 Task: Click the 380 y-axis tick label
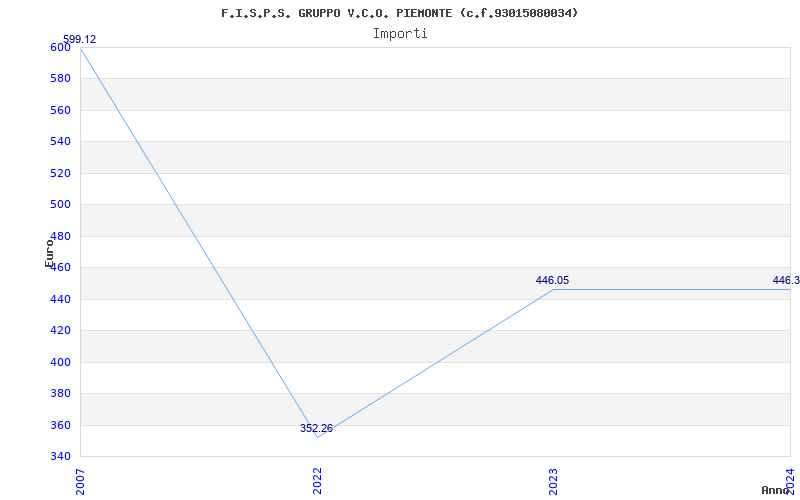[61, 394]
